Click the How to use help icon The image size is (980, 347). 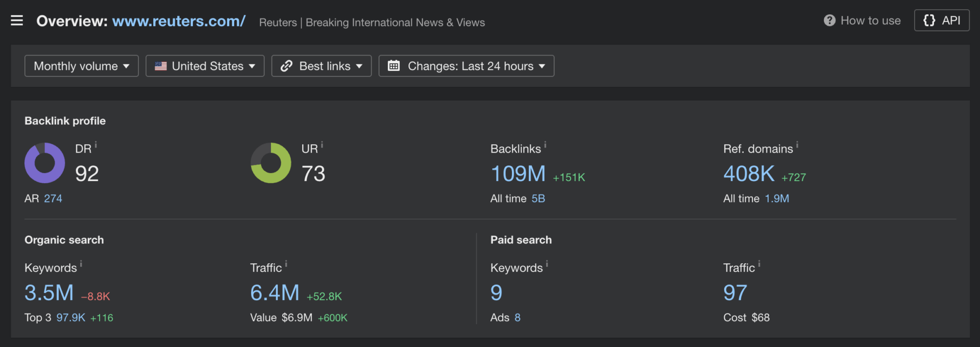pos(829,20)
